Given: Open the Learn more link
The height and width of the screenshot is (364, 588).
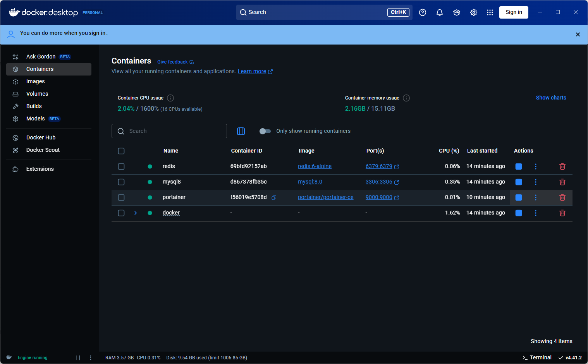Looking at the screenshot, I should pos(255,71).
